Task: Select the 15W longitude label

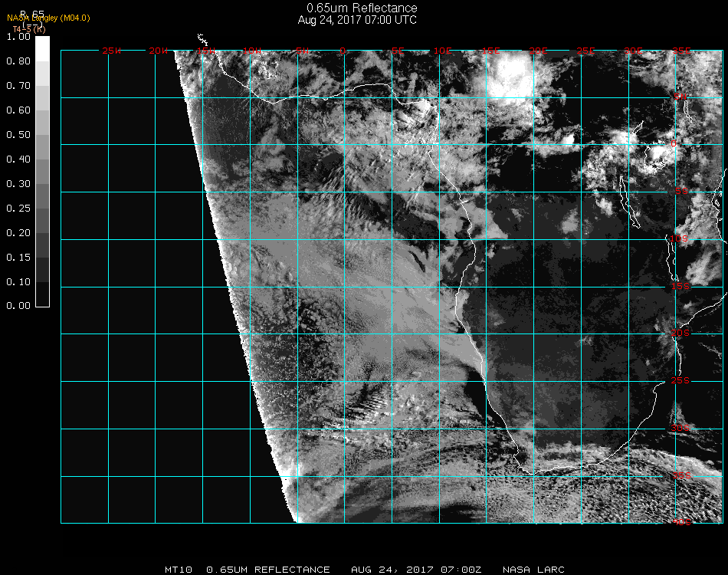Action: 205,51
